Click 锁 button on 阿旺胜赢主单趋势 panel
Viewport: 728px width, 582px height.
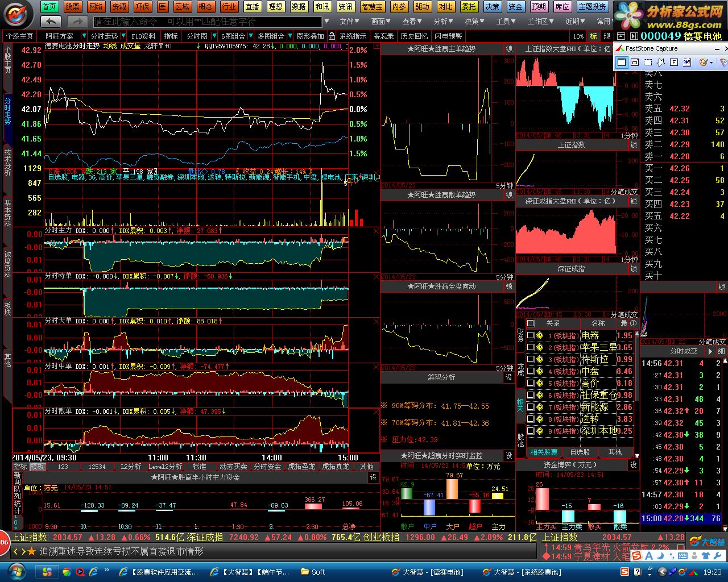pyautogui.click(x=509, y=49)
